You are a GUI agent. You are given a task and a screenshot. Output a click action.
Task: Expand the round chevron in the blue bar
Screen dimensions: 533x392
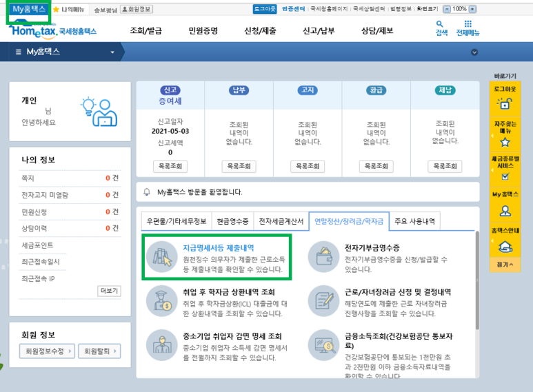474,52
